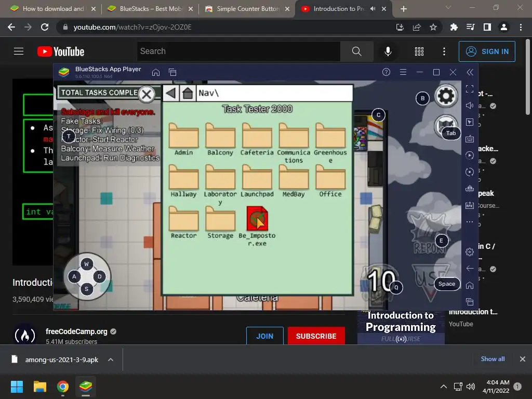Open the Greenhouse folder
Viewport: 532px width, 399px height.
(x=330, y=136)
